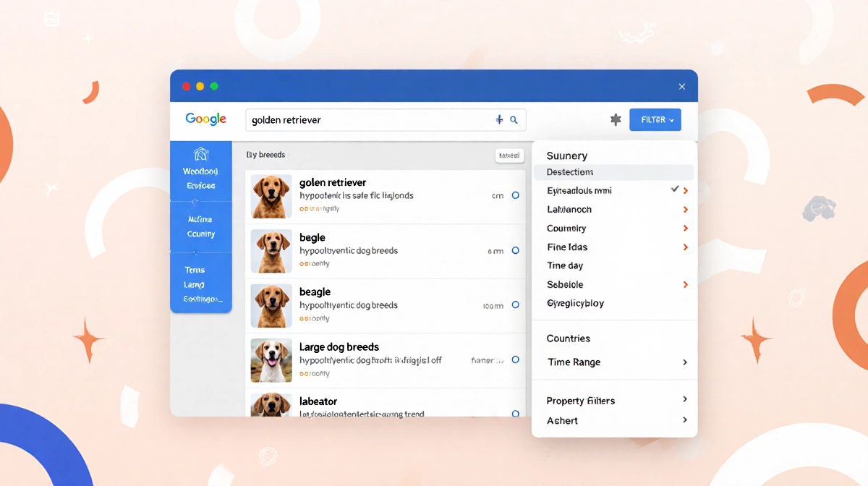Uncheck the checkmarked filter option in the menu

675,189
